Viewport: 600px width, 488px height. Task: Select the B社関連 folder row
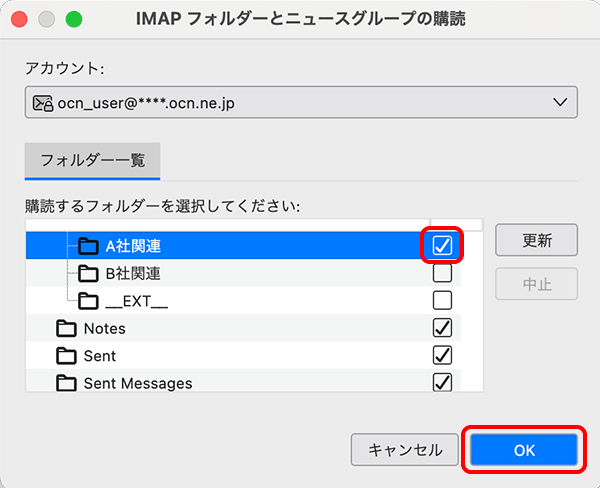point(250,273)
